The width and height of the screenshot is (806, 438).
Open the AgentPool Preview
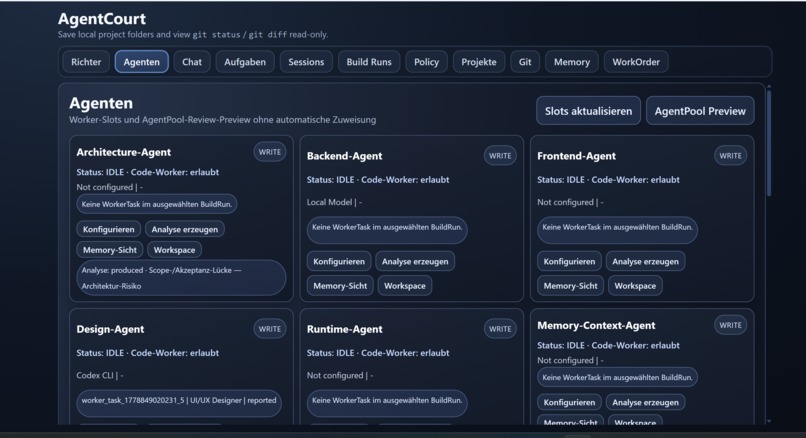pyautogui.click(x=700, y=111)
